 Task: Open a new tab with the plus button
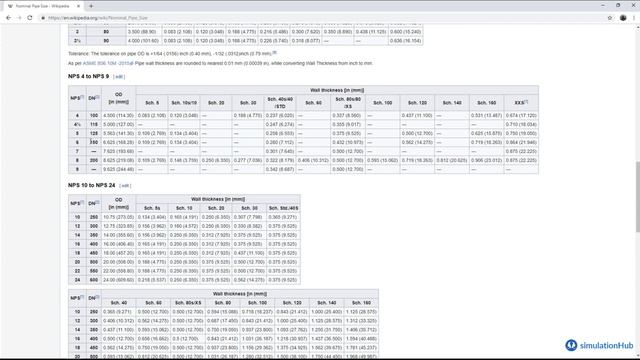click(91, 6)
